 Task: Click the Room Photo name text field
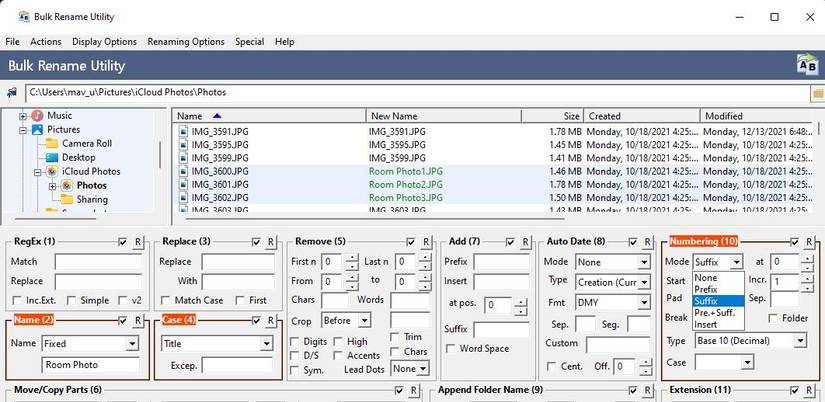click(x=90, y=366)
